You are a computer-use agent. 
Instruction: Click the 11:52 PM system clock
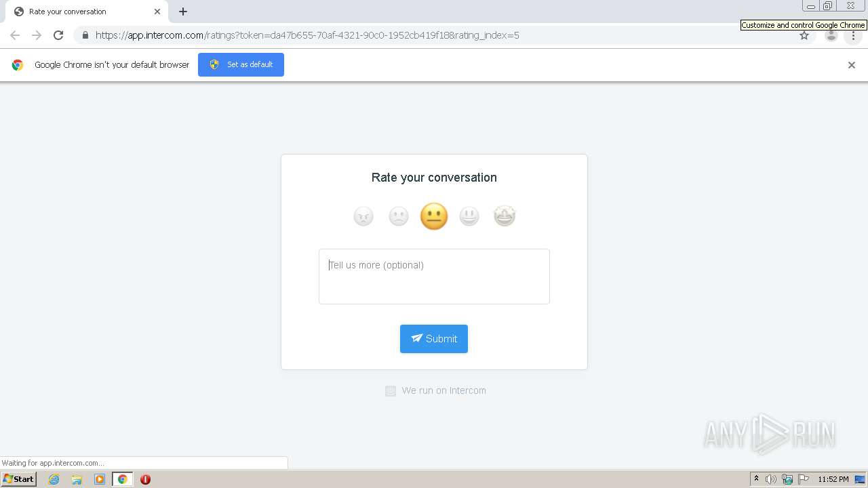[x=833, y=479]
